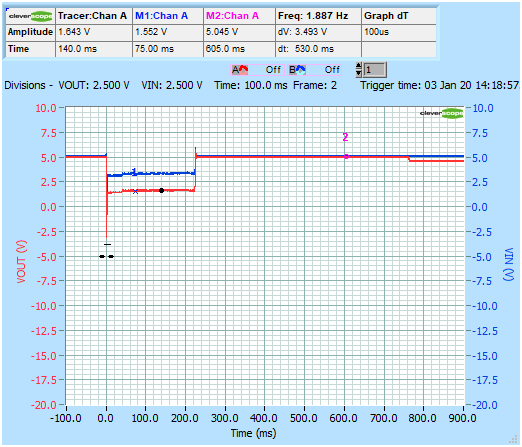522x447 pixels.
Task: Click blue right-axis value '10.0'
Action: coord(483,108)
